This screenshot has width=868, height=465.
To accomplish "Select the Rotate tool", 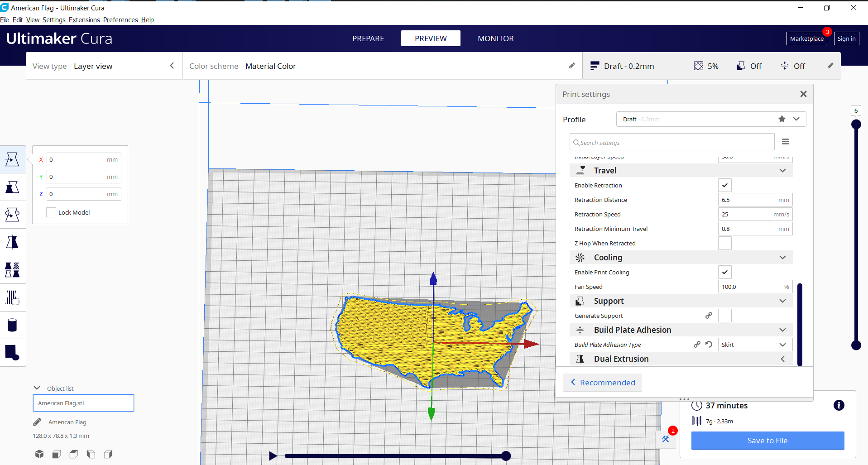I will coord(12,215).
